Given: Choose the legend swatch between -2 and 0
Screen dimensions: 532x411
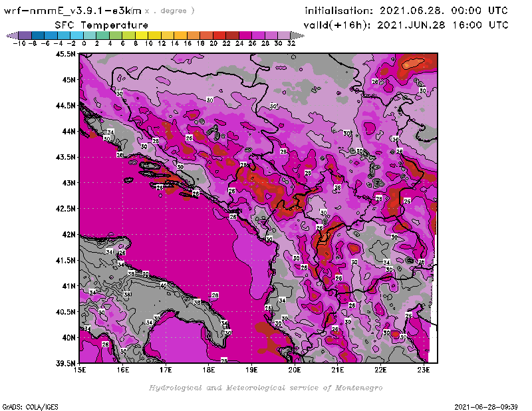Looking at the screenshot, I should click(x=76, y=35).
